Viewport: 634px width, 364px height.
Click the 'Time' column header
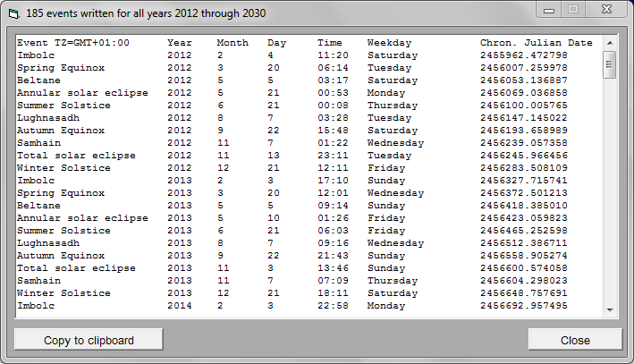(x=330, y=43)
